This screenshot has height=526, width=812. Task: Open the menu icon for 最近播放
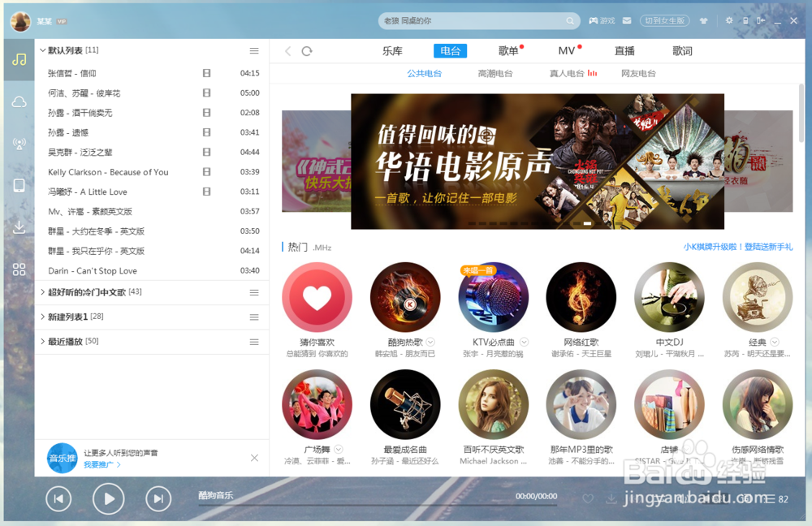(254, 342)
